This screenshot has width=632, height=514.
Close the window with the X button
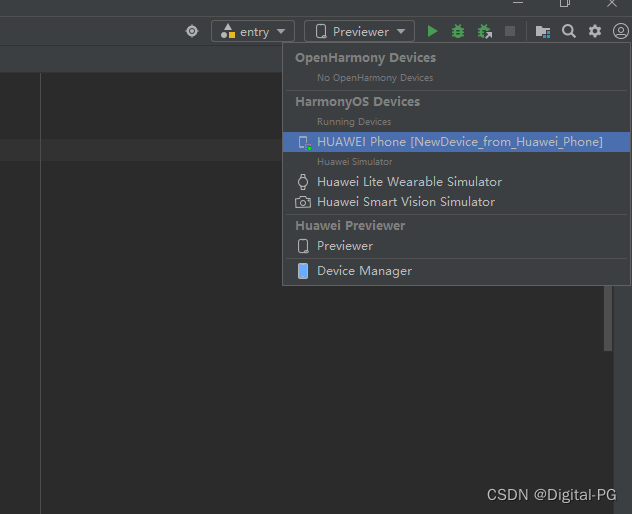click(611, 4)
